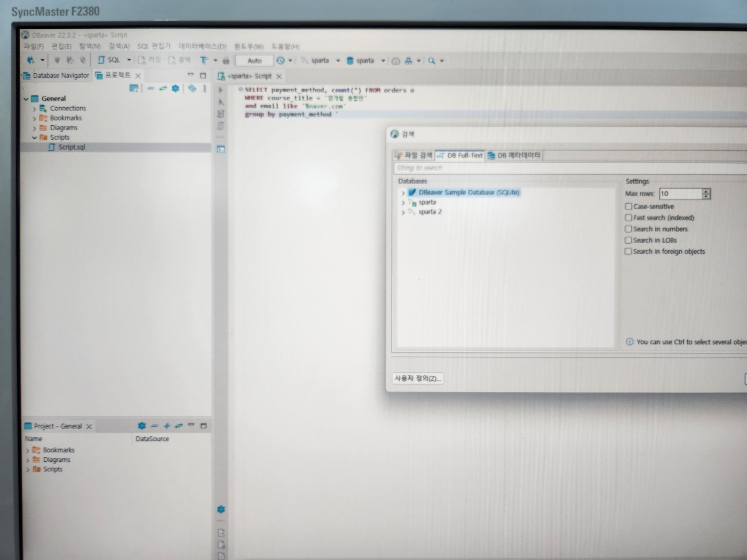Increase Max rows with the spinner up arrow
747x560 pixels.
click(706, 191)
